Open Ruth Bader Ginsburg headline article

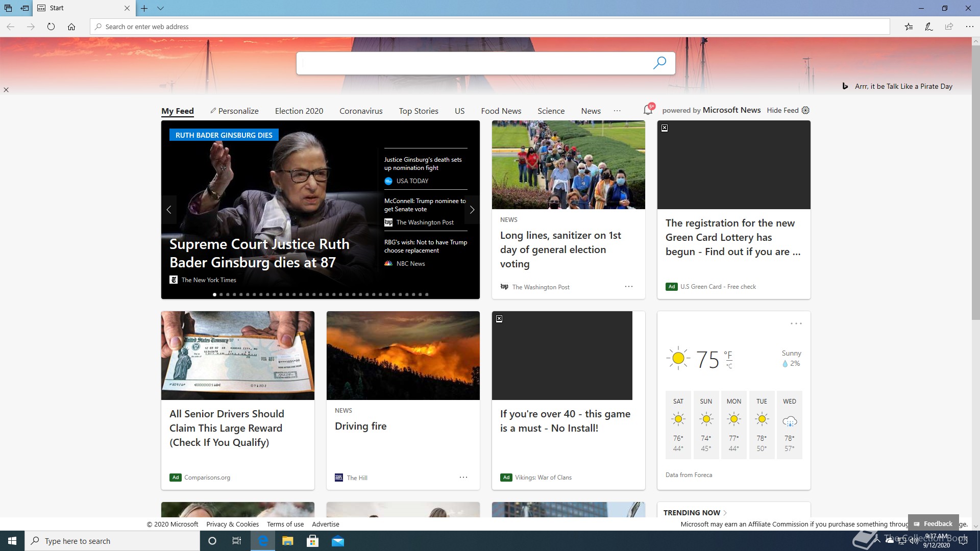coord(259,253)
